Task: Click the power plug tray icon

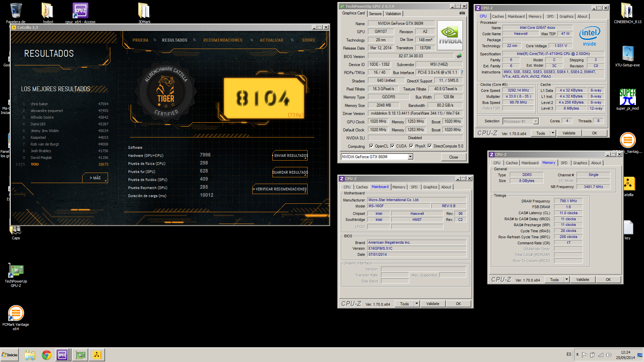Action: point(593,355)
